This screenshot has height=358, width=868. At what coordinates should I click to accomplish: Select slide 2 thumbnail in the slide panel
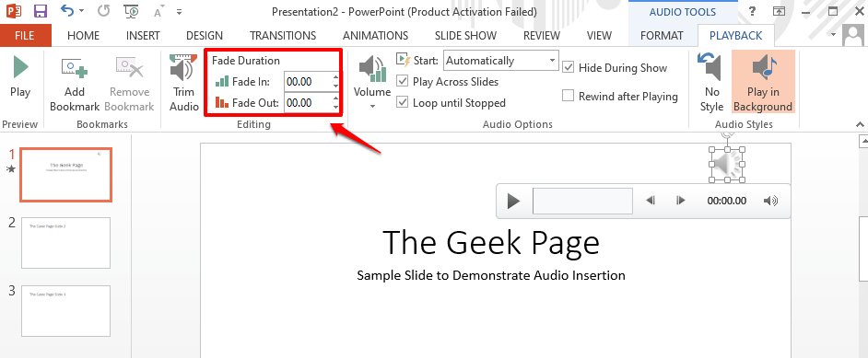point(65,243)
